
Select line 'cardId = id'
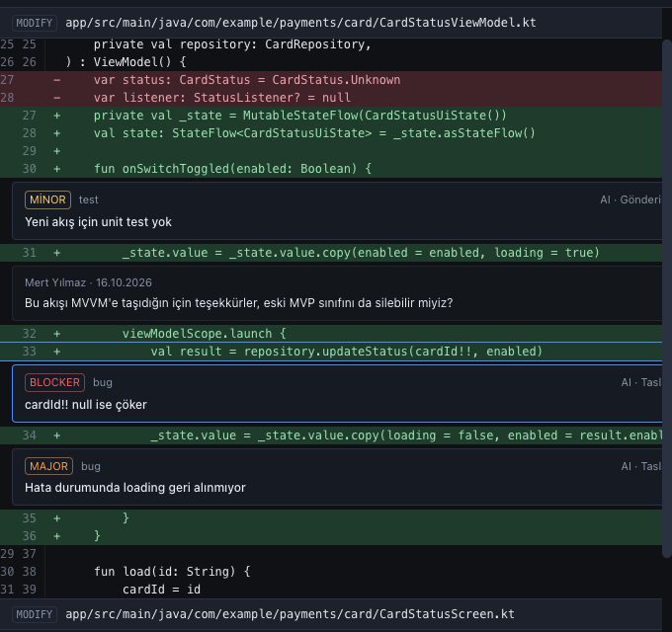tap(331, 590)
